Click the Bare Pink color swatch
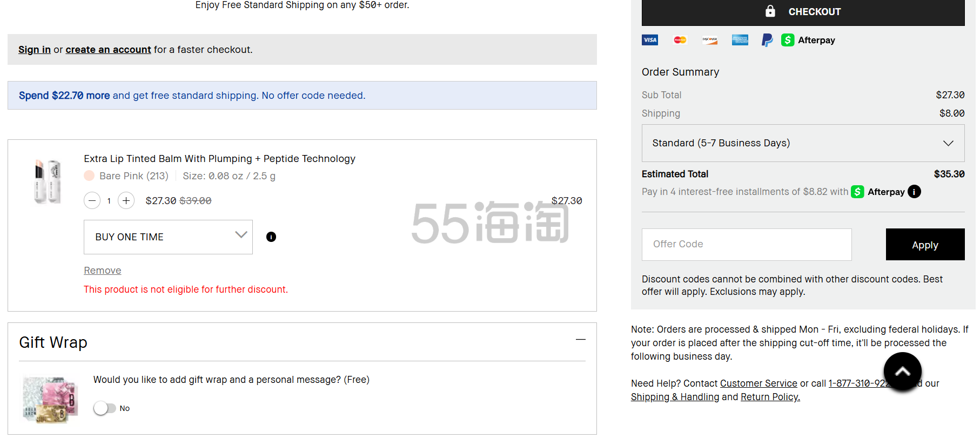Image resolution: width=980 pixels, height=445 pixels. tap(89, 176)
